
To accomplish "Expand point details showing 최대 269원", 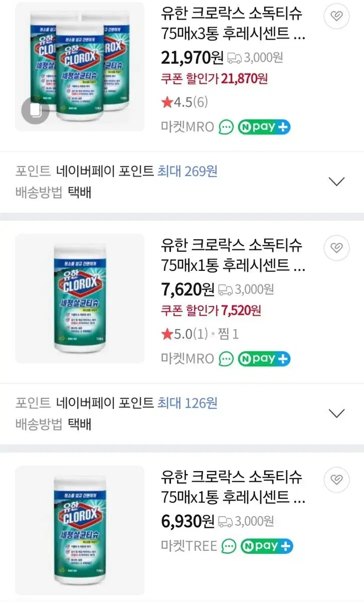I will pyautogui.click(x=336, y=182).
